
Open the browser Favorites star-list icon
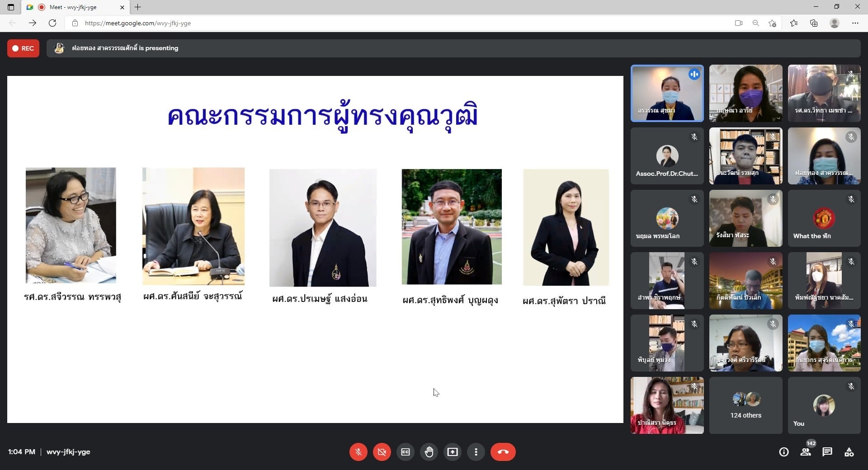pyautogui.click(x=793, y=23)
